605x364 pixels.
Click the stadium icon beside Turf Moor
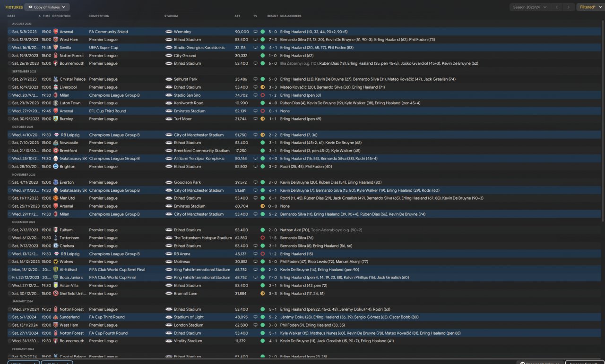(169, 119)
